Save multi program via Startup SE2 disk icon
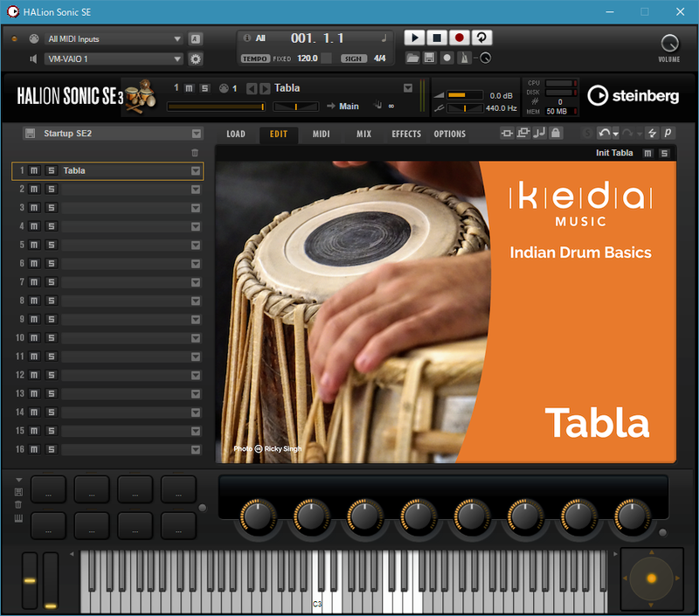 click(31, 134)
